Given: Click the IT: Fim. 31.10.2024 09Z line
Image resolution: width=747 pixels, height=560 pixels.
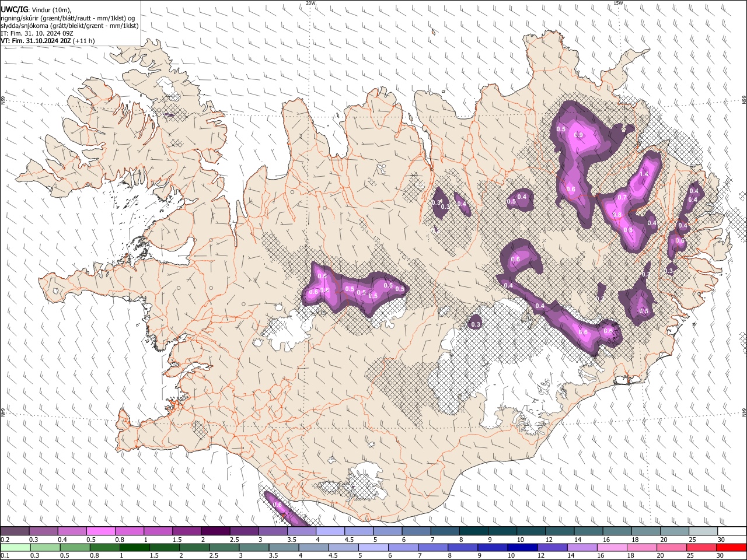Looking at the screenshot, I should click(x=37, y=33).
